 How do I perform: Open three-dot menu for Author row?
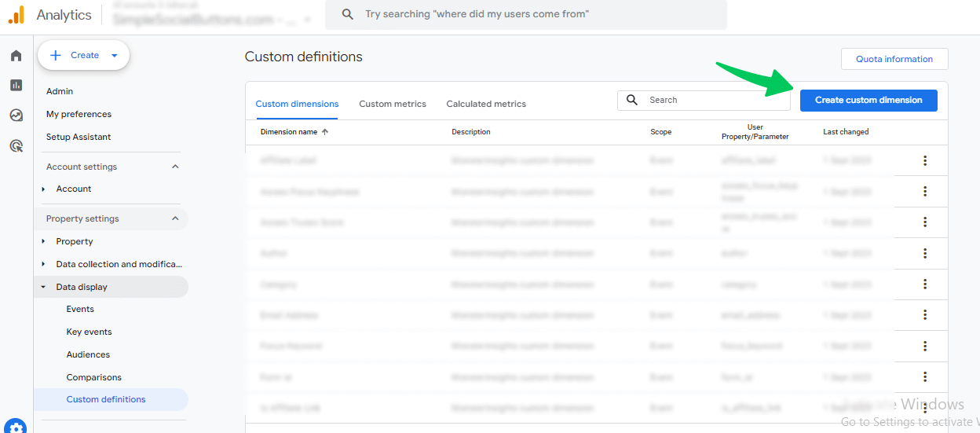(x=925, y=253)
